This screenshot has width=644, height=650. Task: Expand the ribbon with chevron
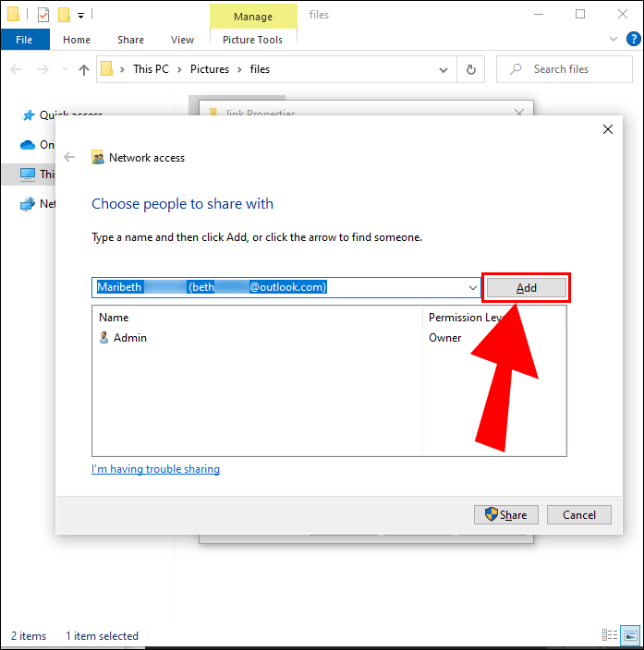[x=613, y=40]
